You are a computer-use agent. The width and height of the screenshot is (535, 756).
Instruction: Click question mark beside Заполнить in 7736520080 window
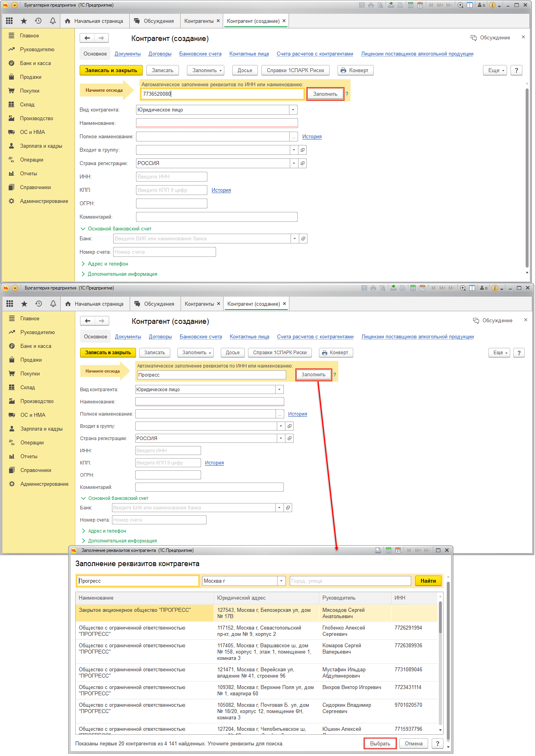[x=347, y=94]
